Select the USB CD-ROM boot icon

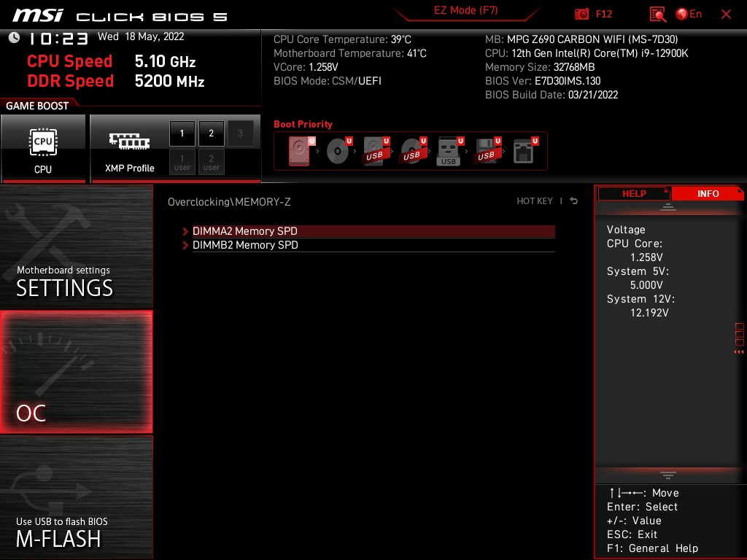click(x=413, y=151)
